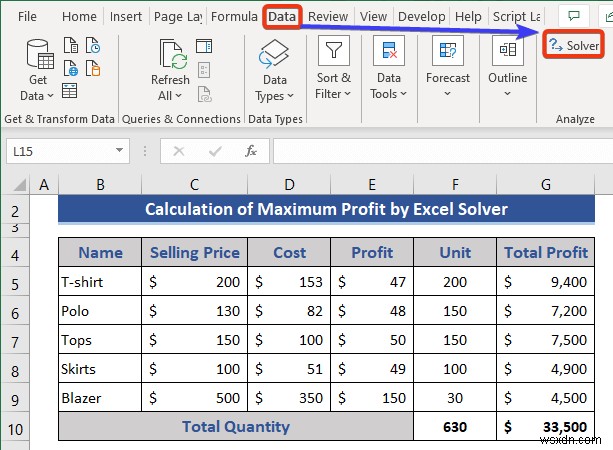
Task: Switch to the Script Lab tab
Action: tap(516, 16)
